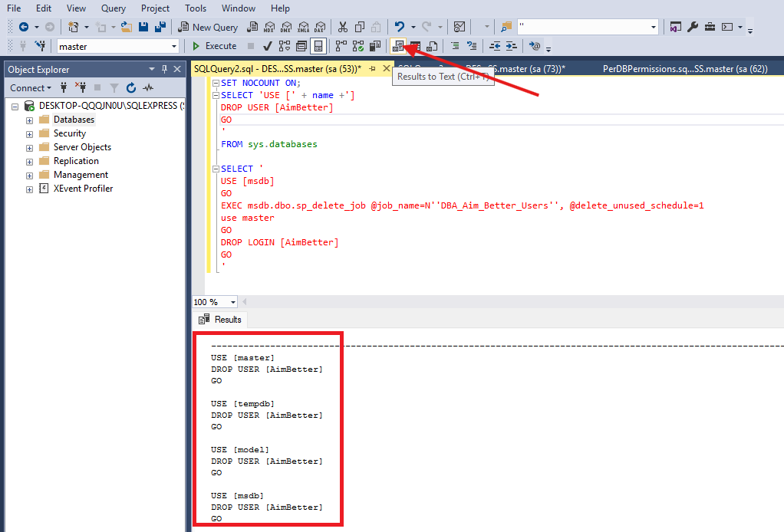Viewport: 784px width, 532px height.
Task: Open a Database Engine Query via its icon
Action: click(x=253, y=27)
